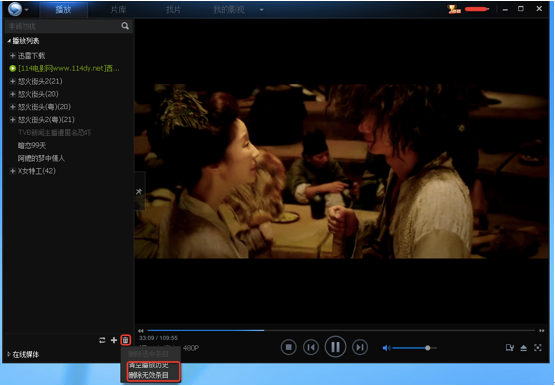This screenshot has width=555, height=386.
Task: Adjust the volume slider
Action: click(x=414, y=348)
